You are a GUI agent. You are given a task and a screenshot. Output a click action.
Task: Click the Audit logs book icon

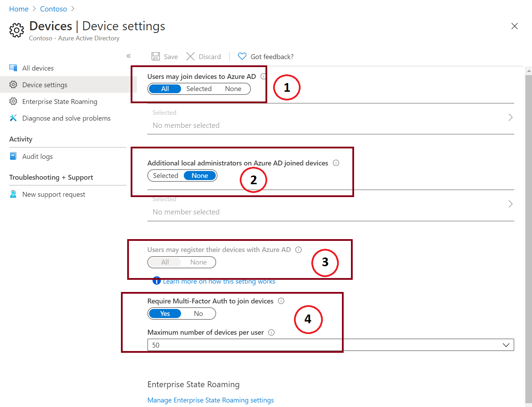click(13, 156)
